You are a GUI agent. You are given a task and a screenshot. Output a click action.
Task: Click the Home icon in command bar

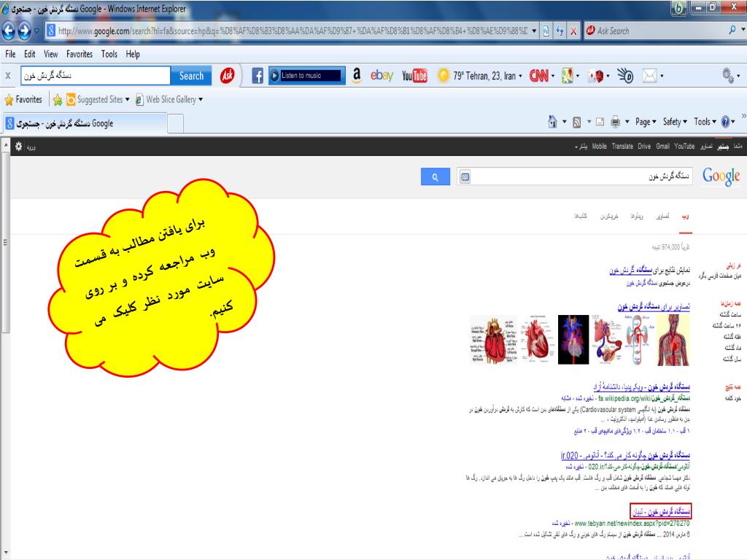(553, 122)
